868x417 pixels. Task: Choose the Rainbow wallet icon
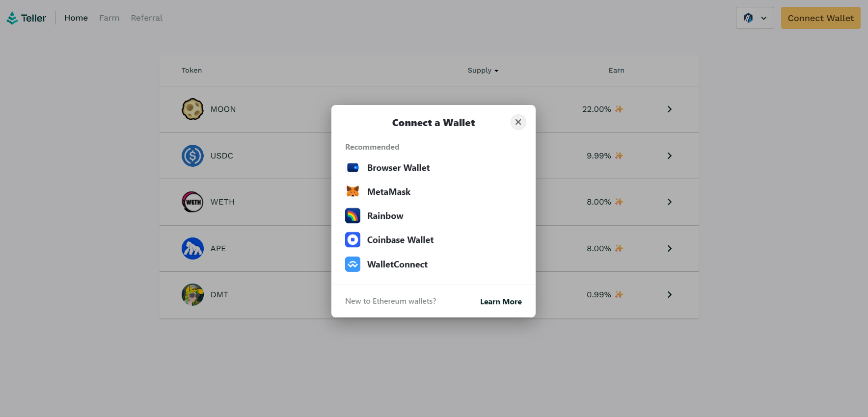[x=353, y=216]
